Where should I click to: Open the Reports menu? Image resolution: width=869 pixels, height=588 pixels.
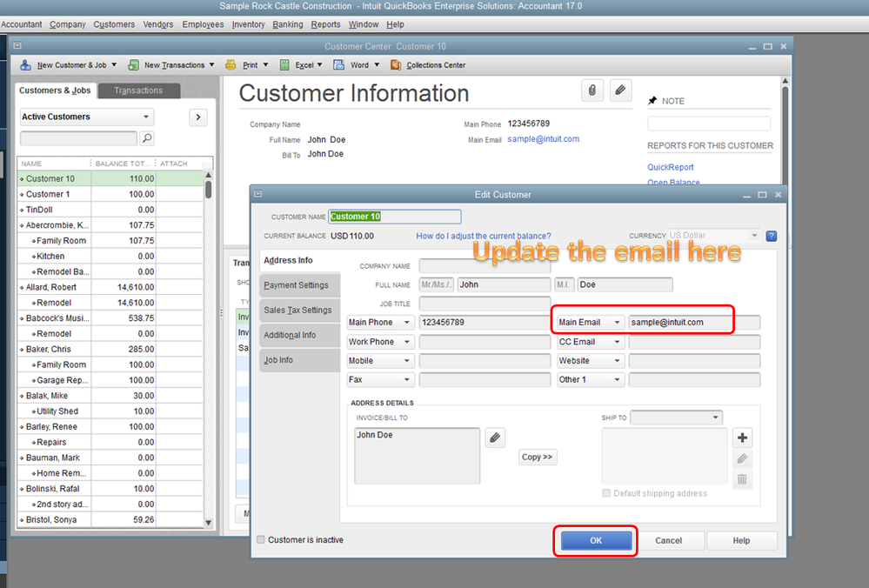coord(326,24)
